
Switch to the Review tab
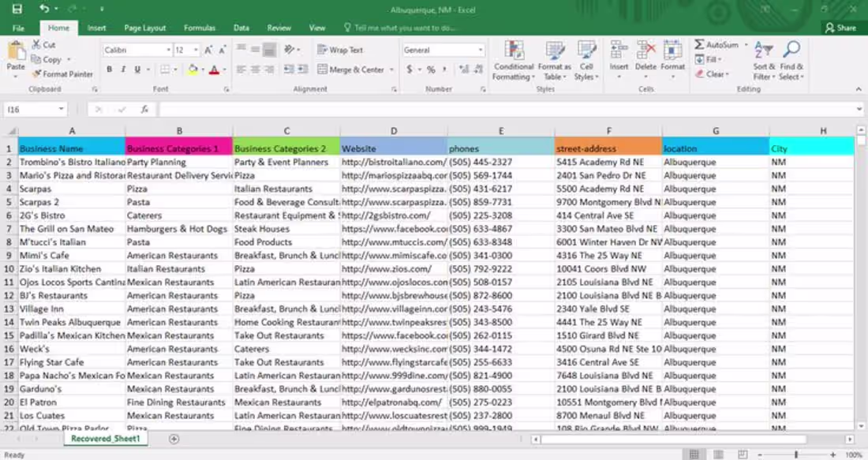pyautogui.click(x=279, y=28)
